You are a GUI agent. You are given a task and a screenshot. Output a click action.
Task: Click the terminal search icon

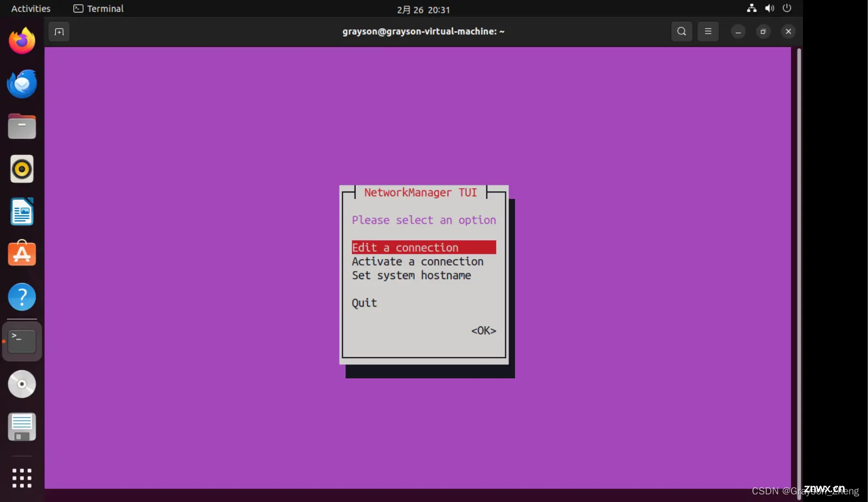pos(681,31)
